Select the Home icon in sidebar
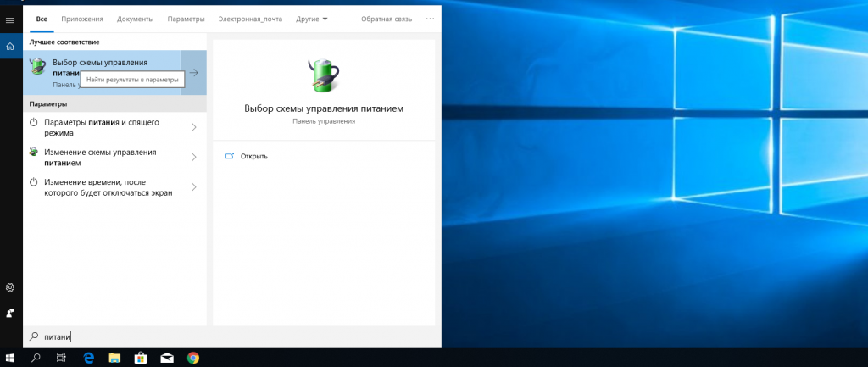Viewport: 868px width, 367px height. pos(10,47)
